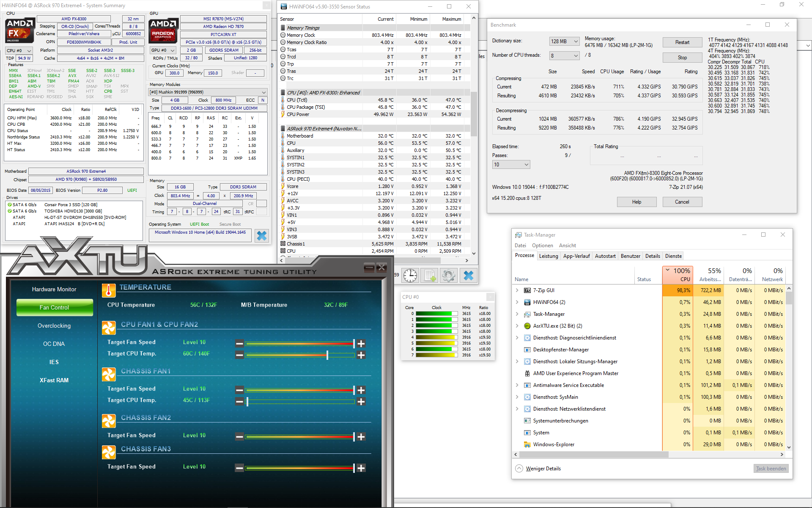Click the blue X icon in System Summary
The image size is (812, 508).
pyautogui.click(x=262, y=236)
